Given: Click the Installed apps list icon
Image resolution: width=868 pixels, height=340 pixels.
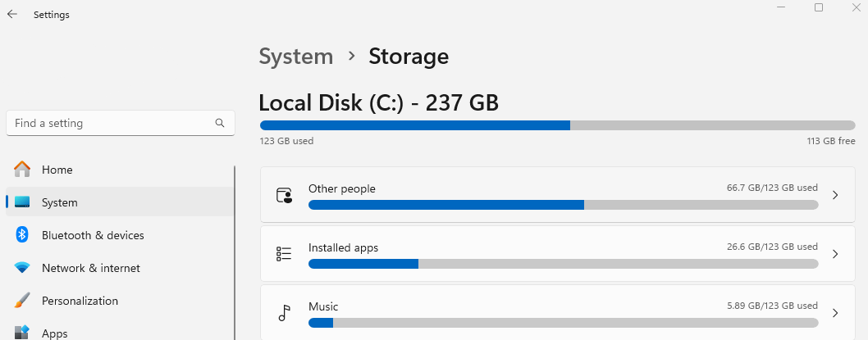Looking at the screenshot, I should [x=283, y=254].
